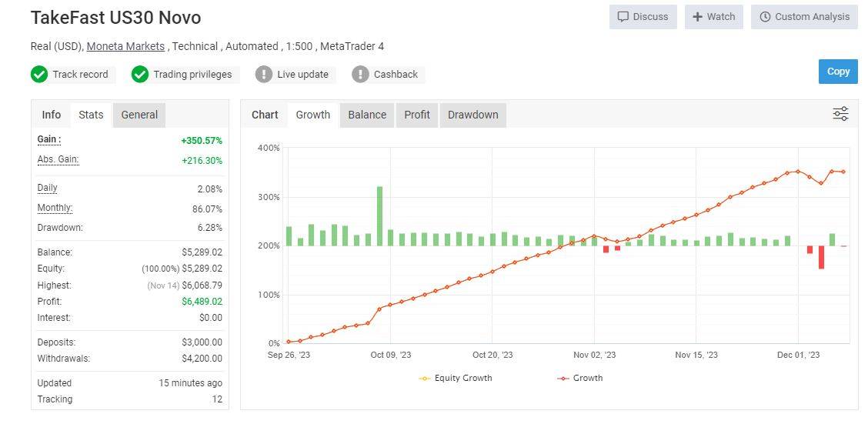Click the tall green Oct 09 bar
Screen dimensions: 868x424
[379, 215]
